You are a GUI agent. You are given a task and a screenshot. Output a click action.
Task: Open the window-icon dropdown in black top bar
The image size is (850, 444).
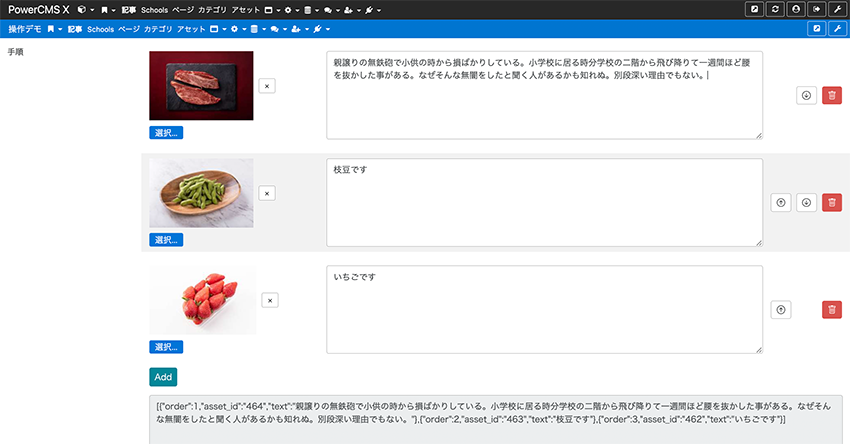(272, 10)
